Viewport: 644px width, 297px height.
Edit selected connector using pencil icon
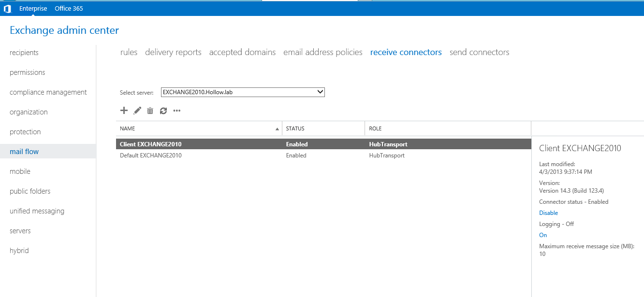point(137,111)
